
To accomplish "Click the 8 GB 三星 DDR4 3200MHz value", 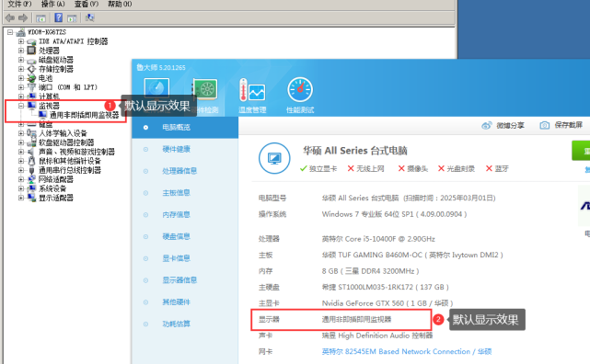I will tap(370, 271).
